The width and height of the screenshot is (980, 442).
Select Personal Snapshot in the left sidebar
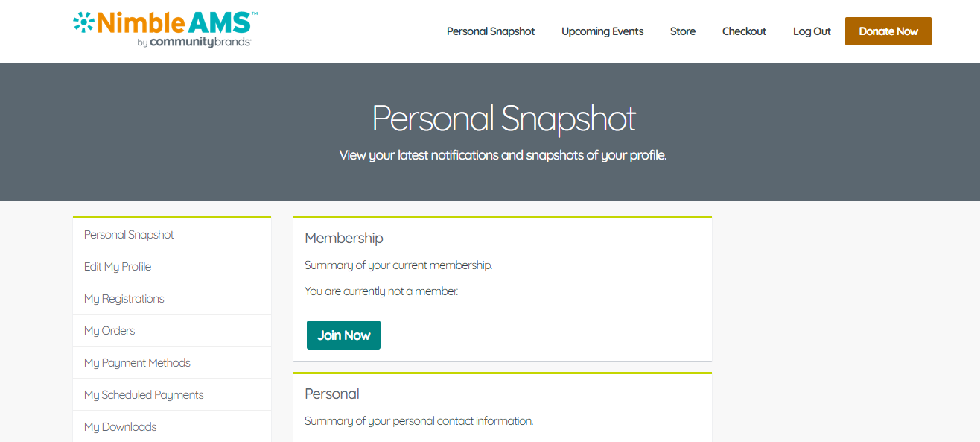(x=129, y=235)
